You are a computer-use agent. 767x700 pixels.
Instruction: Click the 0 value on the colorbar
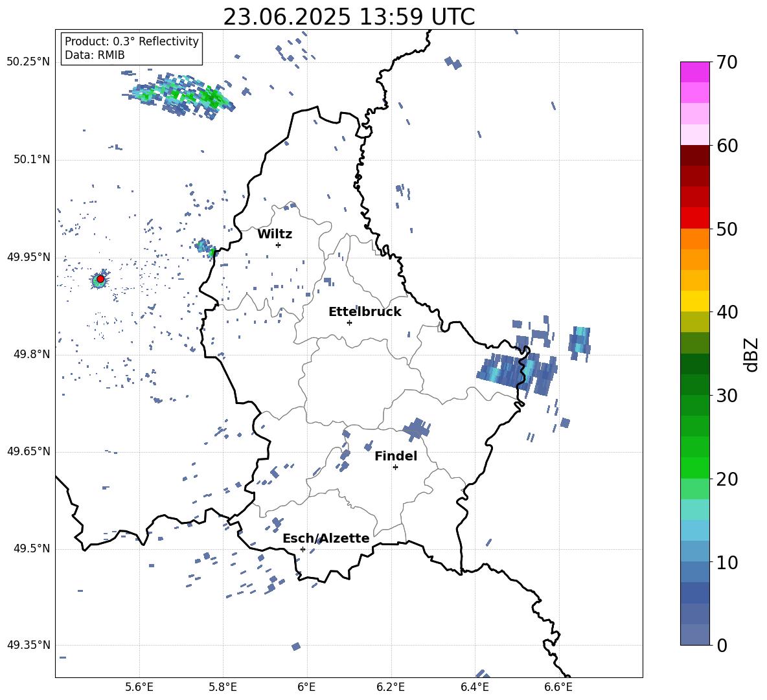(x=722, y=646)
